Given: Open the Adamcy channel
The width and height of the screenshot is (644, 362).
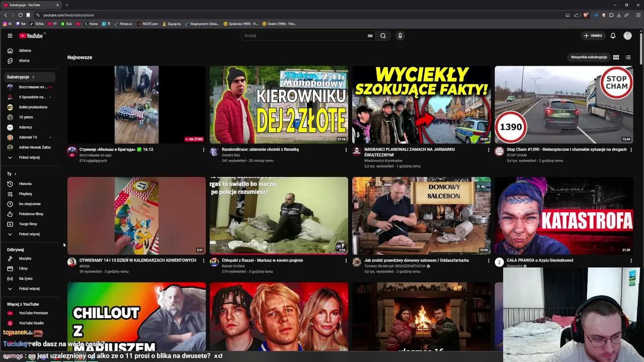Looking at the screenshot, I should pos(29,127).
